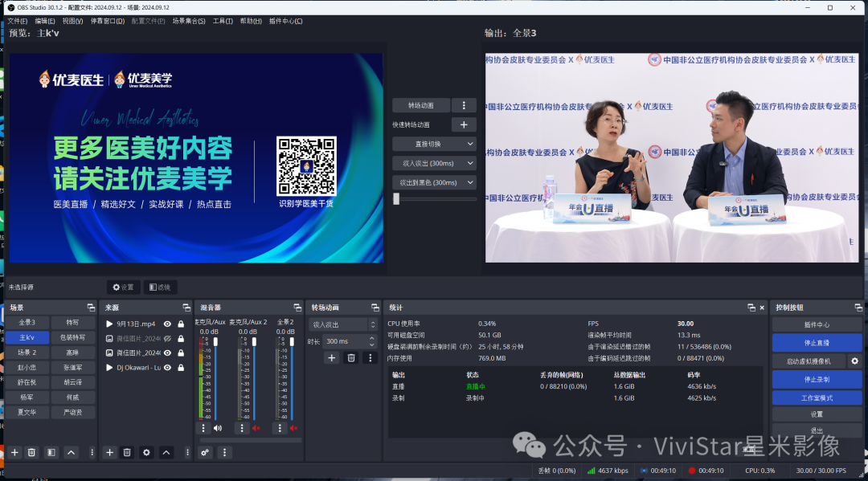Open options dots for 麦克风/Aux channel

coord(203,428)
